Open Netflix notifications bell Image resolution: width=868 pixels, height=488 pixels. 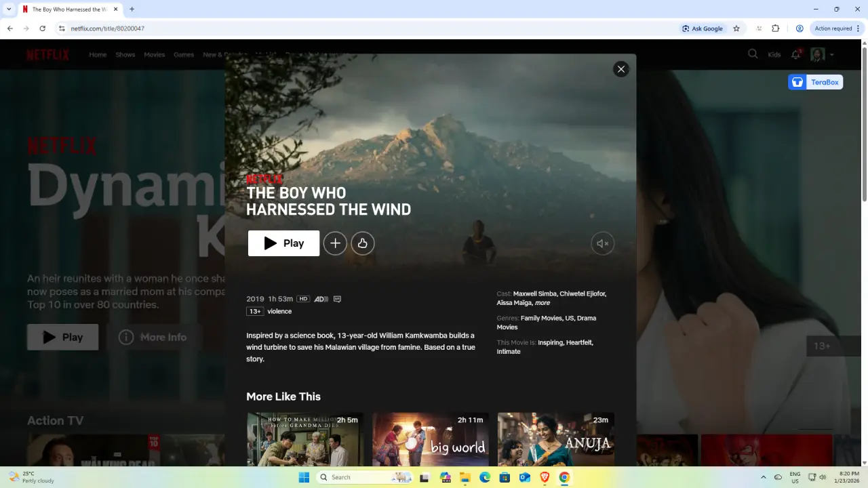[796, 54]
